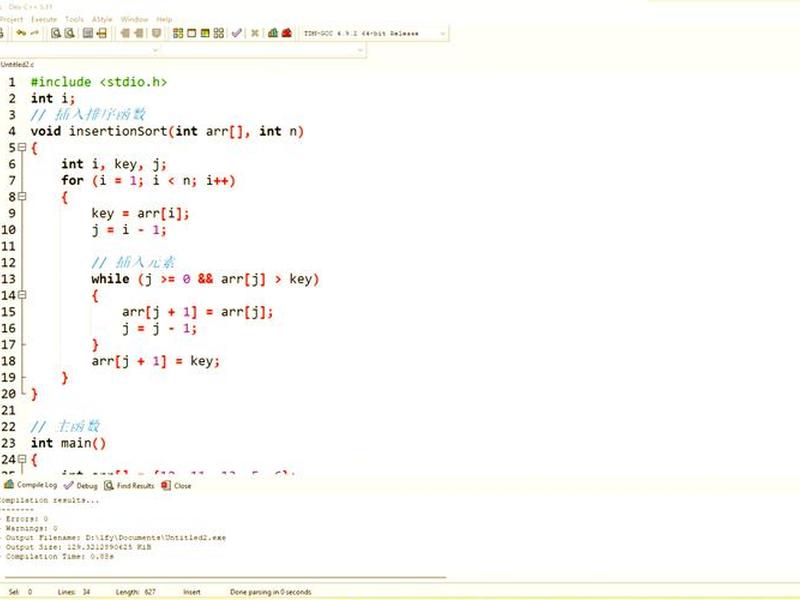Image resolution: width=800 pixels, height=600 pixels.
Task: Click the 'Lines: 34' status bar entry
Action: pyautogui.click(x=74, y=592)
